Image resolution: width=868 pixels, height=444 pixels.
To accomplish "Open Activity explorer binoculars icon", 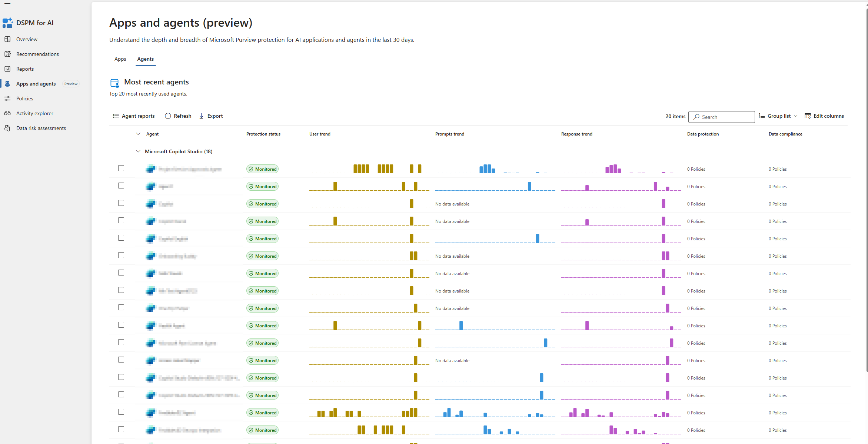I will click(x=7, y=113).
